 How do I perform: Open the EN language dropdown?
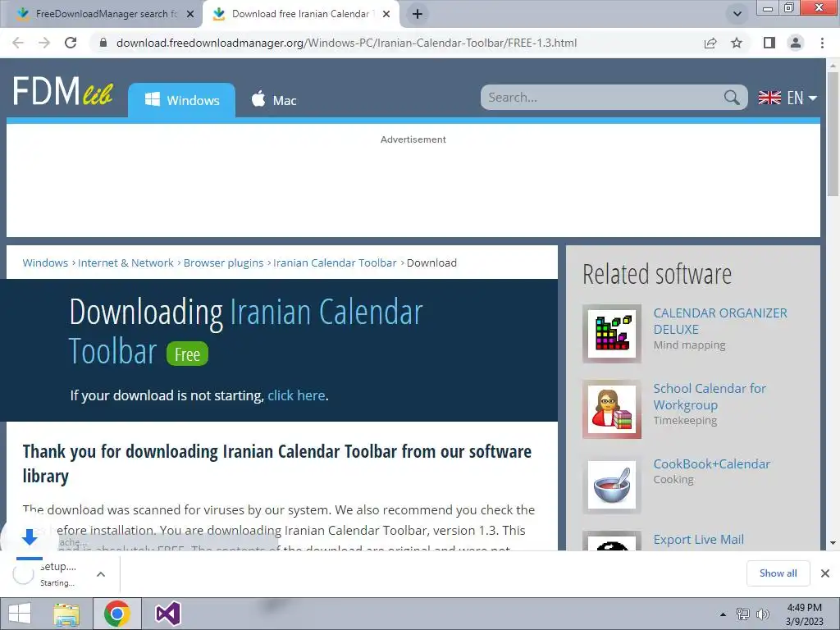point(787,98)
